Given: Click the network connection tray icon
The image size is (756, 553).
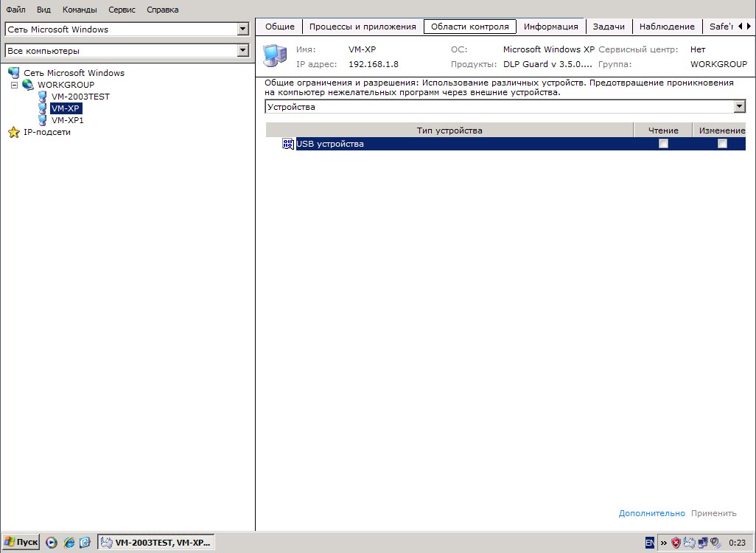Looking at the screenshot, I should click(x=702, y=543).
